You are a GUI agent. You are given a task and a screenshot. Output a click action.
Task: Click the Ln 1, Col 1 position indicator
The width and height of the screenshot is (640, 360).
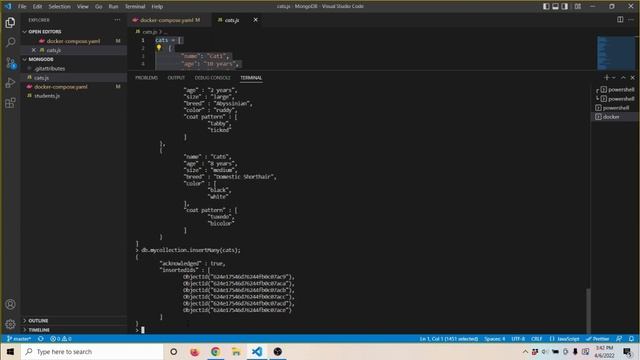[x=449, y=339]
